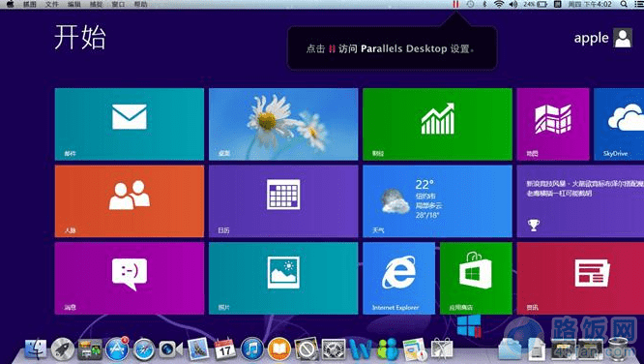Open System Preferences gear in Dock
Screen dimensions: 644x364
(x=334, y=349)
